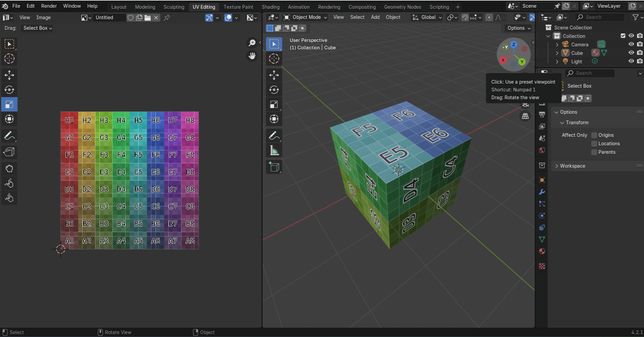Select the Move tool in UV editor

pos(10,75)
